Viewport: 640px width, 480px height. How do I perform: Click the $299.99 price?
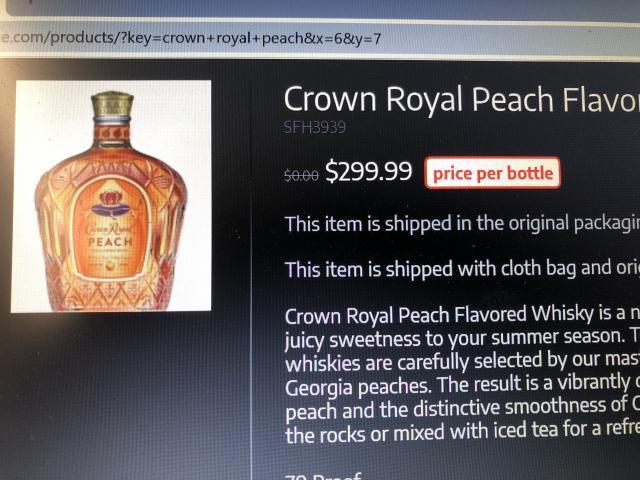[x=369, y=171]
